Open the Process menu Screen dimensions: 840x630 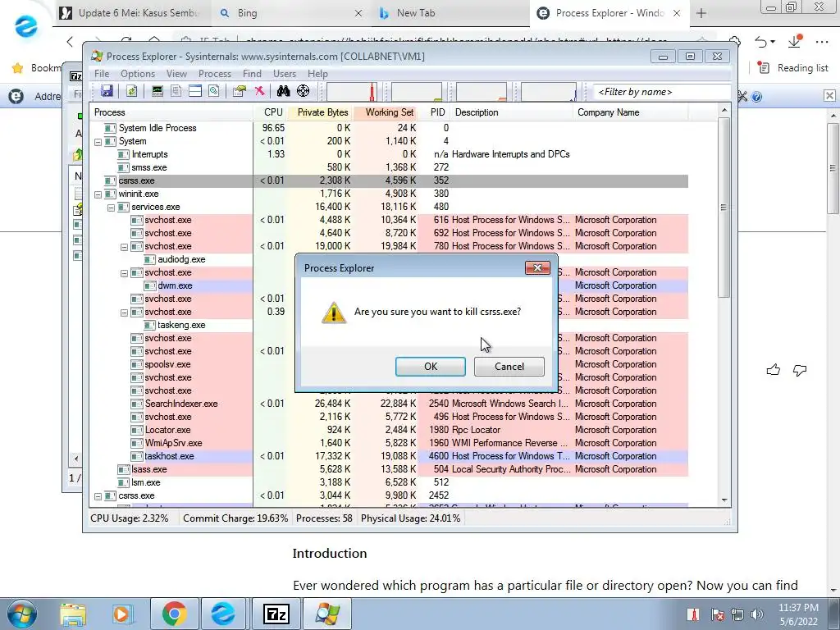215,74
